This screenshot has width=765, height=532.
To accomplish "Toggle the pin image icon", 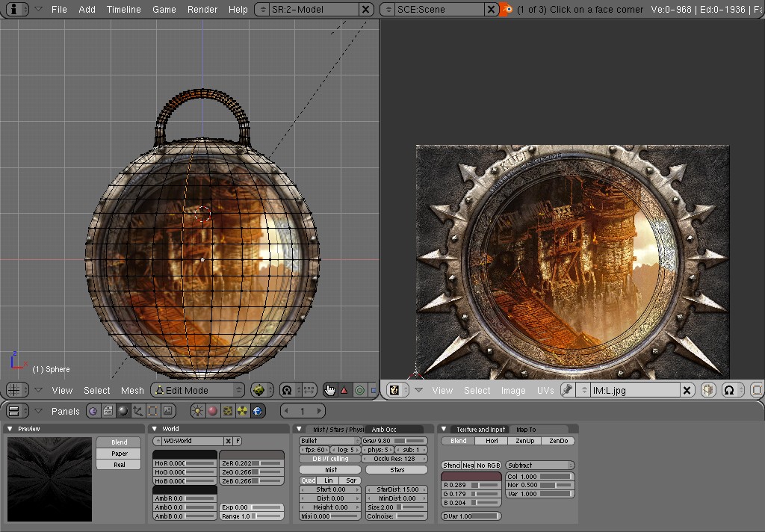I will click(x=567, y=390).
